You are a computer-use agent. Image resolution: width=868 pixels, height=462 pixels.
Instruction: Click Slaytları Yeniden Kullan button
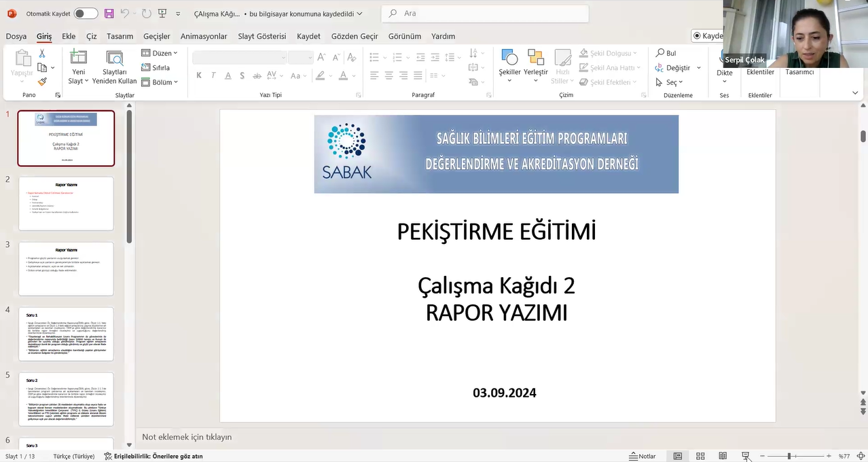pyautogui.click(x=115, y=68)
